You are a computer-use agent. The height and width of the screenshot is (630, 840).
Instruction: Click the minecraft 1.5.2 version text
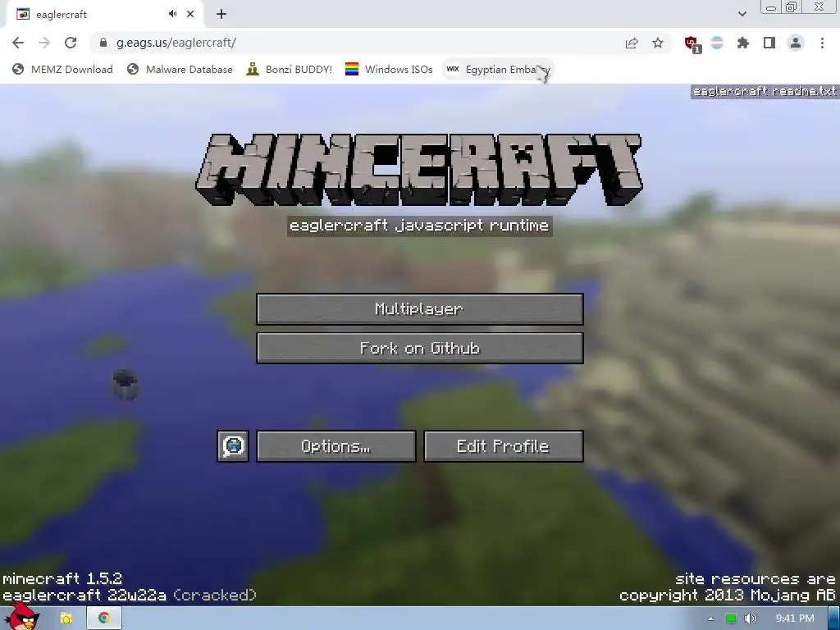point(62,578)
